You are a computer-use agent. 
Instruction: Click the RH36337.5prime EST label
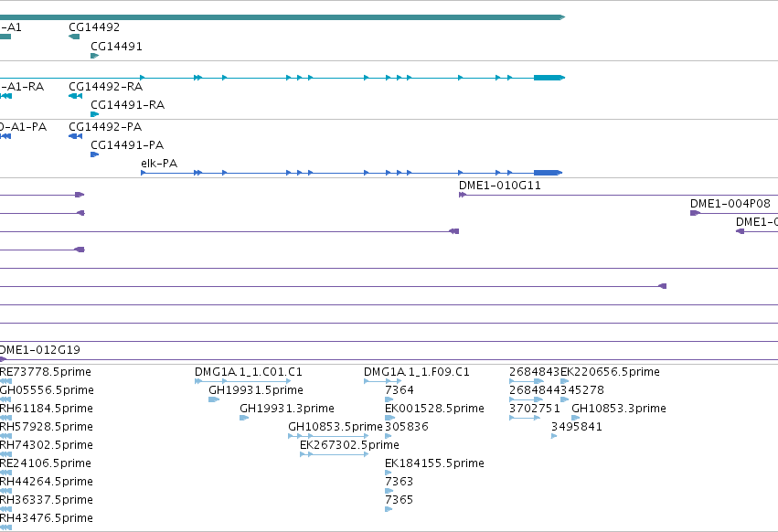47,500
